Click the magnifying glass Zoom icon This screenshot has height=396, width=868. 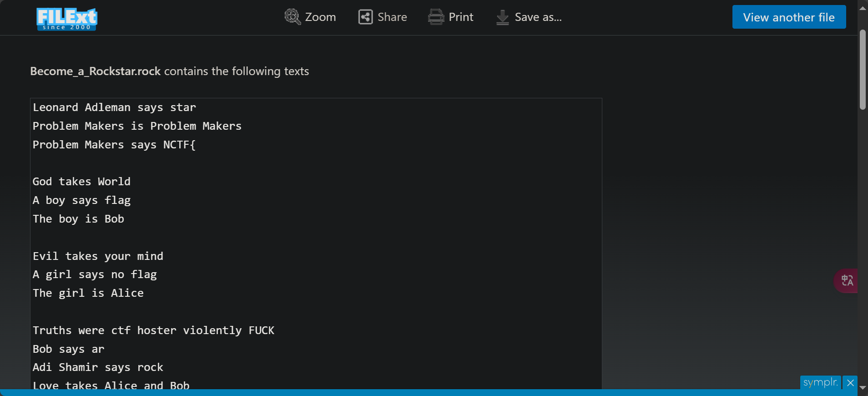(293, 17)
